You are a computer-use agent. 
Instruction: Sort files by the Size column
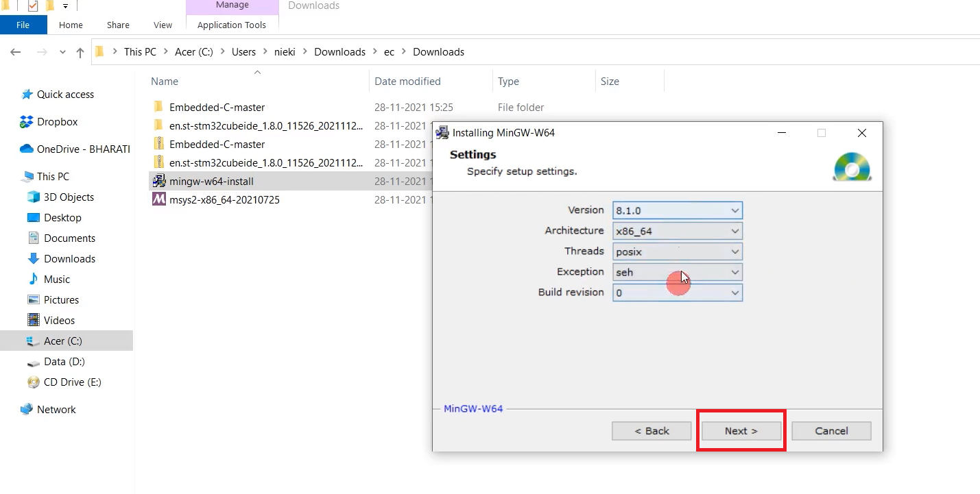pyautogui.click(x=610, y=82)
